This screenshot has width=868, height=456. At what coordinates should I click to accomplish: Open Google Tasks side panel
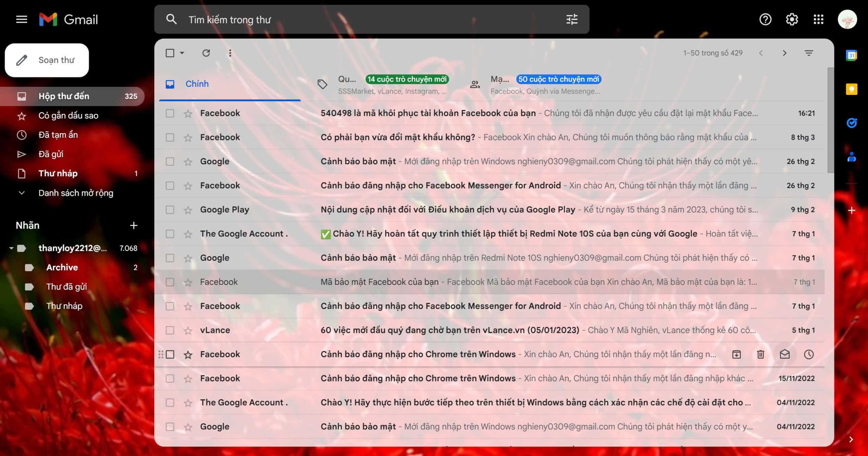tap(851, 123)
